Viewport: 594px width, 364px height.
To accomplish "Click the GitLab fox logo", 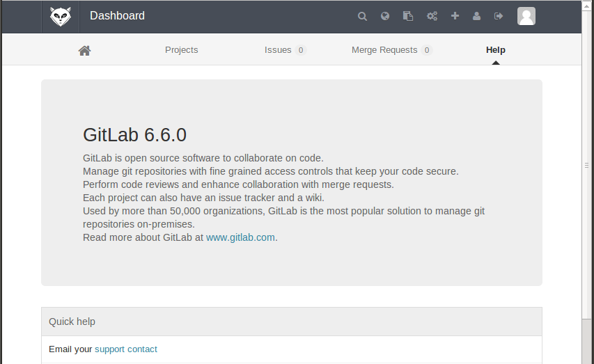I will [x=61, y=16].
